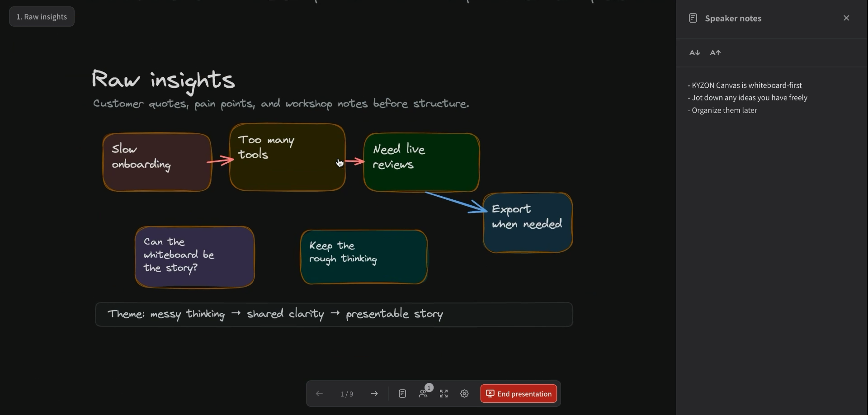
Task: Click the Speaker notes header icon
Action: [693, 18]
